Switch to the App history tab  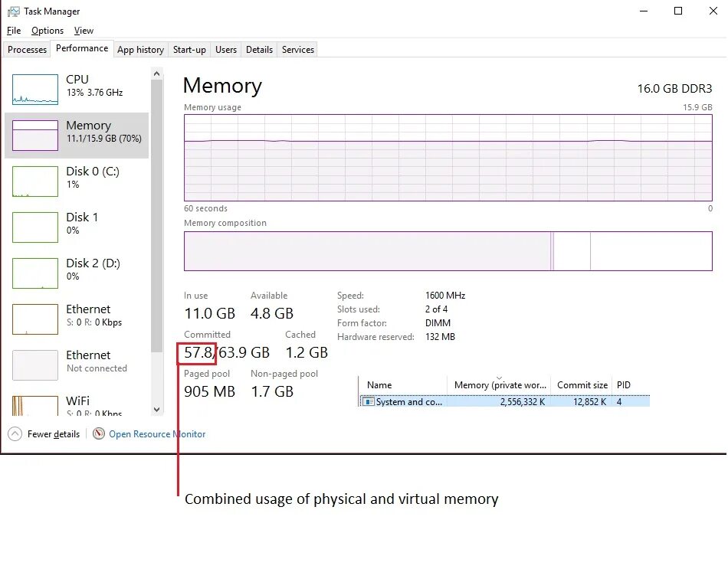tap(140, 50)
